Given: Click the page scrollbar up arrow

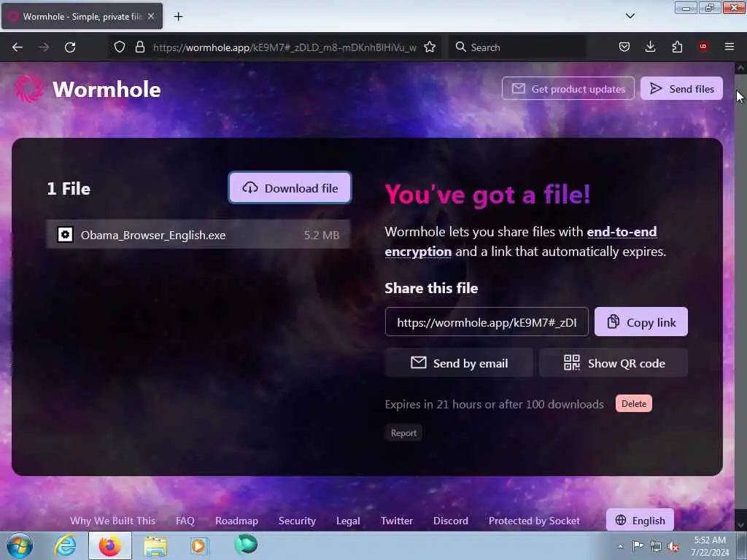Looking at the screenshot, I should (740, 68).
